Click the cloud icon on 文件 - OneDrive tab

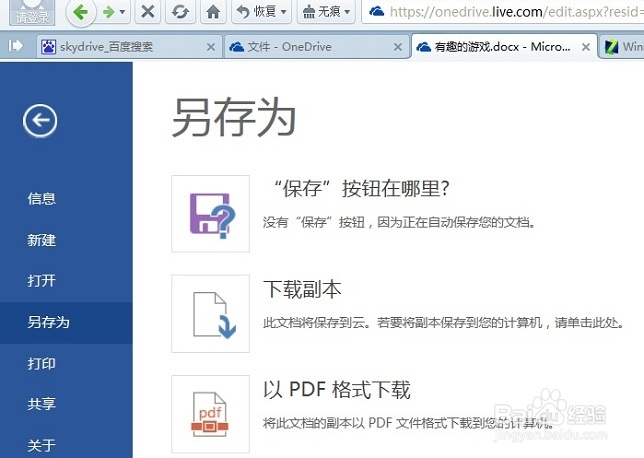click(237, 47)
